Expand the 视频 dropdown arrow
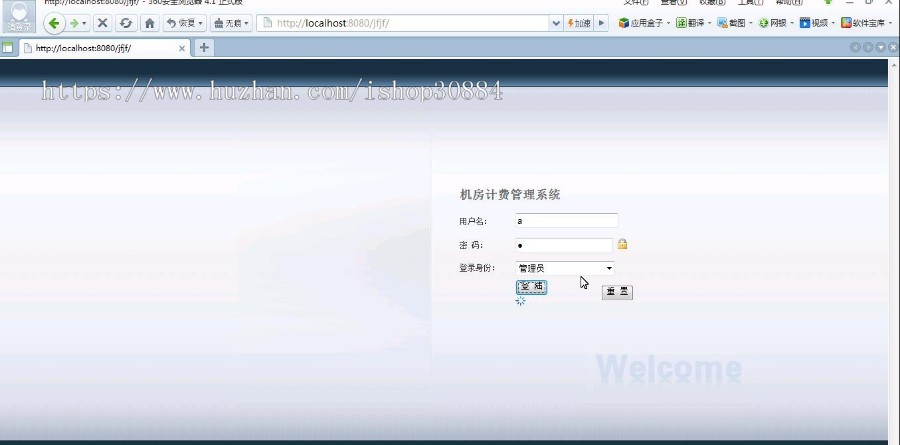The width and height of the screenshot is (900, 445). pyautogui.click(x=833, y=24)
